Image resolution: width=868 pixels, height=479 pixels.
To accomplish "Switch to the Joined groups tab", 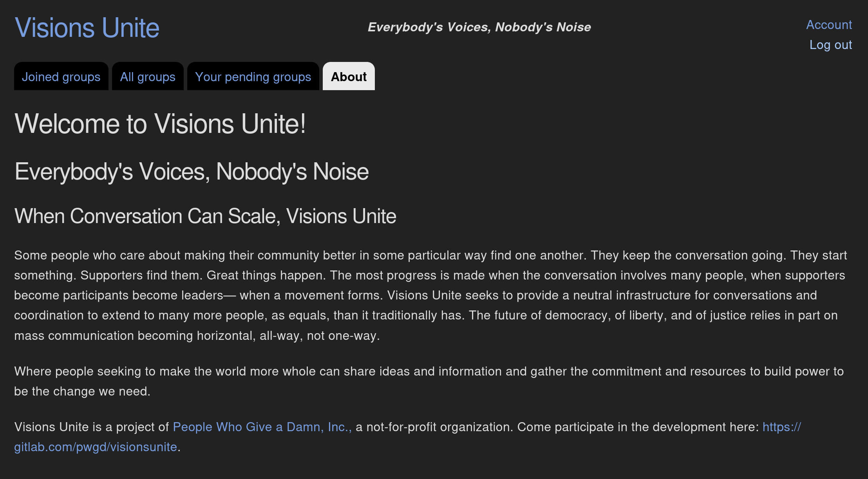I will (x=61, y=77).
